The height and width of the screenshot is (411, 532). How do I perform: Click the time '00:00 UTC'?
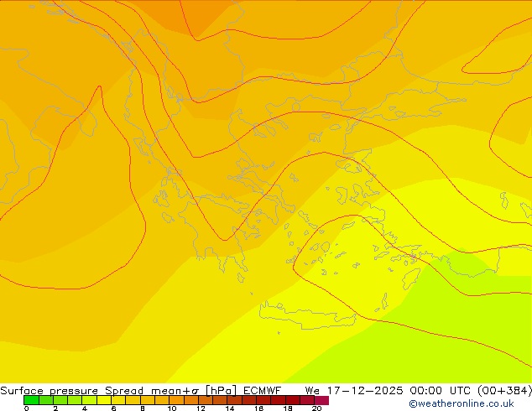point(440,391)
